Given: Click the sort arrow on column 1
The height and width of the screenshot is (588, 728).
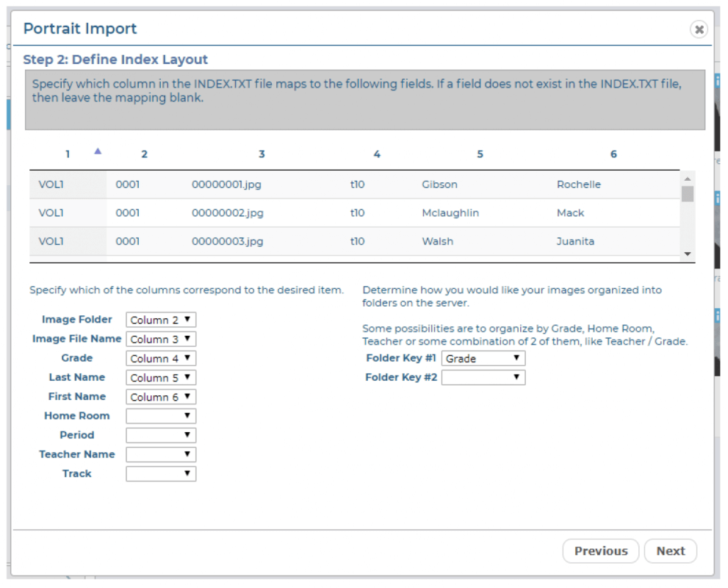Looking at the screenshot, I should (98, 151).
